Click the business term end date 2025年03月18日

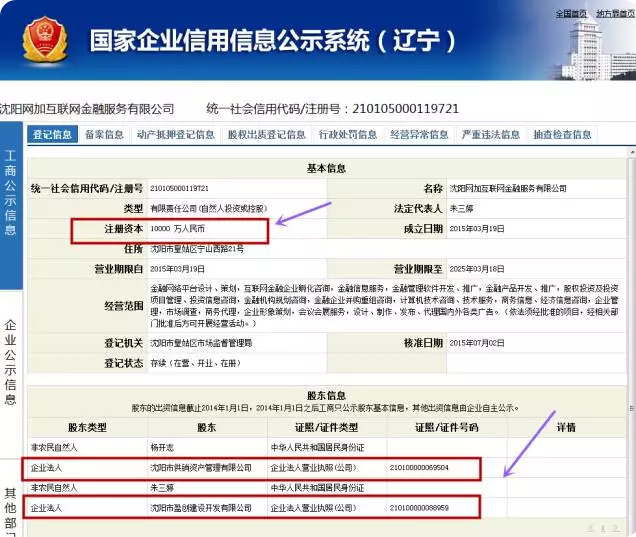pyautogui.click(x=477, y=269)
